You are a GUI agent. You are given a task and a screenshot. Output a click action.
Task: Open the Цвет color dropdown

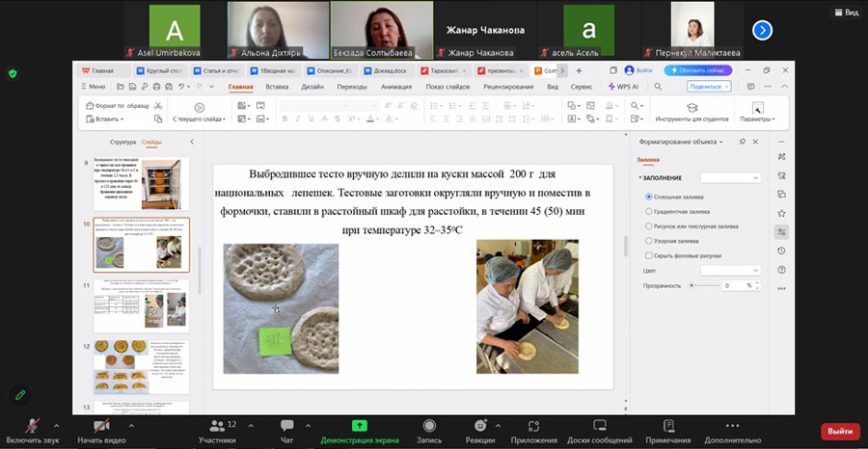pyautogui.click(x=730, y=271)
